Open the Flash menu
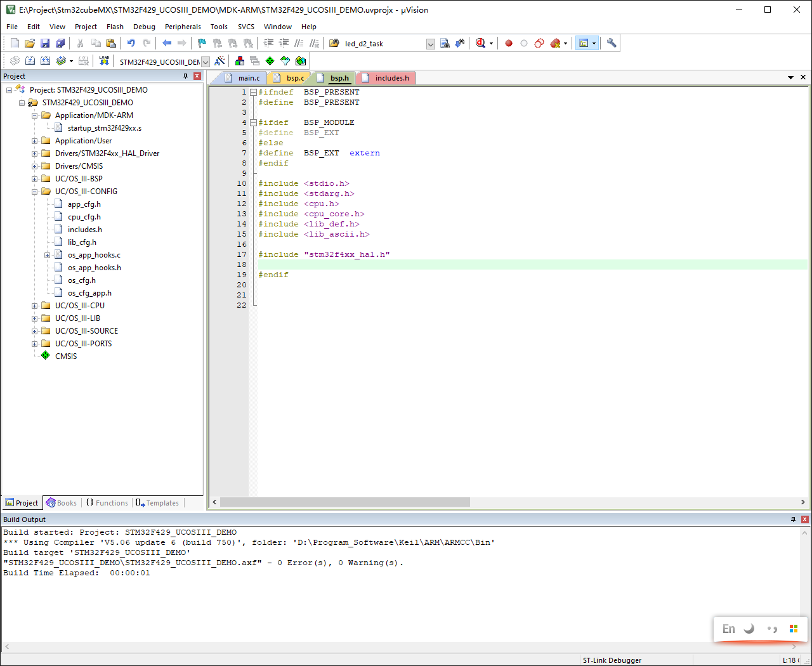Screen dimensions: 812x666 click(x=115, y=27)
